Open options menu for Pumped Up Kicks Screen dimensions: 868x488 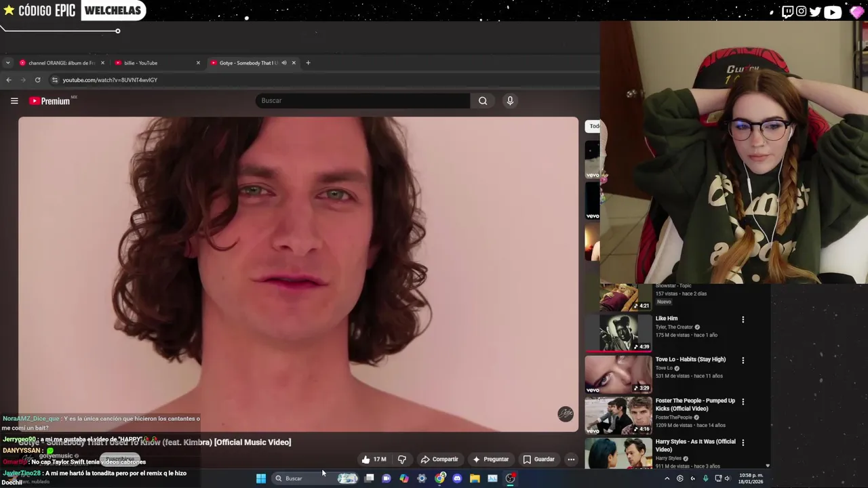743,401
